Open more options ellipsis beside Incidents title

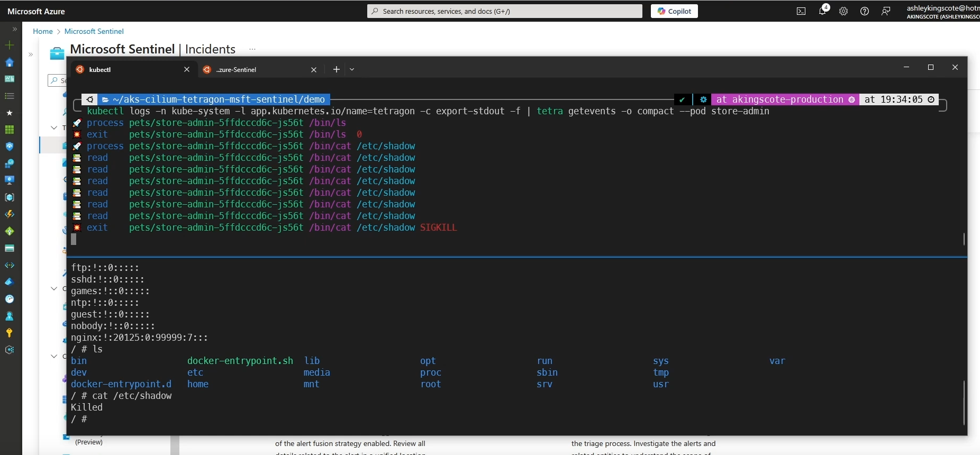pos(252,49)
